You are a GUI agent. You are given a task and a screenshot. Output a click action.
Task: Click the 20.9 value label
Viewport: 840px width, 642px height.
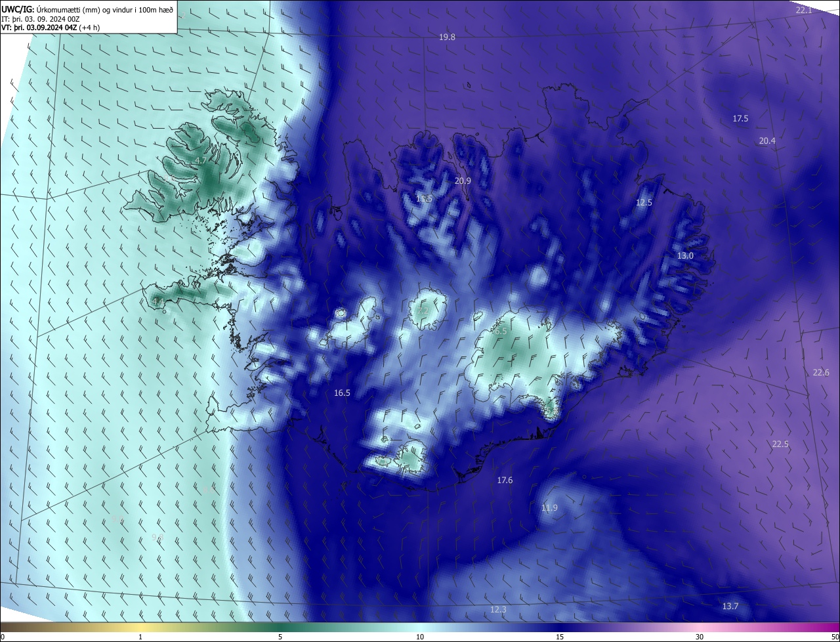tap(463, 181)
